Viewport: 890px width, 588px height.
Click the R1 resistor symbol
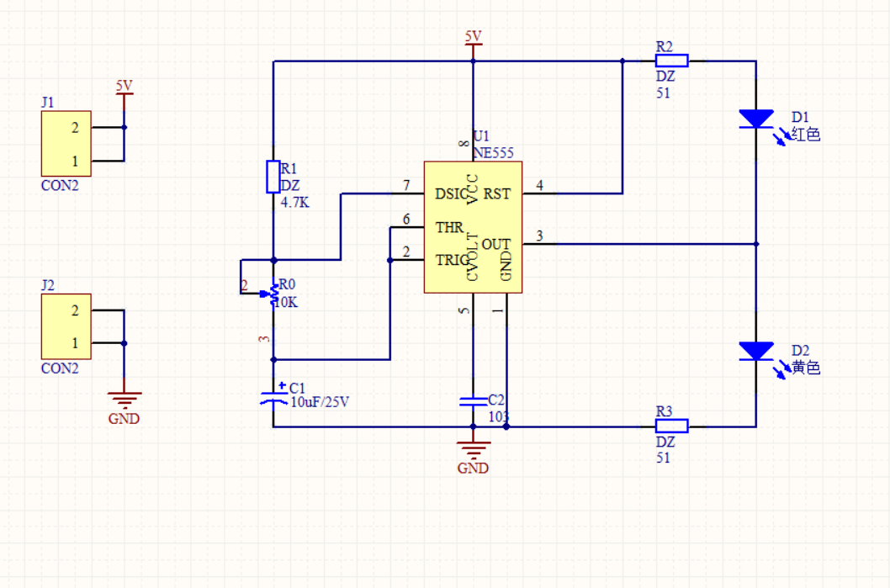[273, 177]
